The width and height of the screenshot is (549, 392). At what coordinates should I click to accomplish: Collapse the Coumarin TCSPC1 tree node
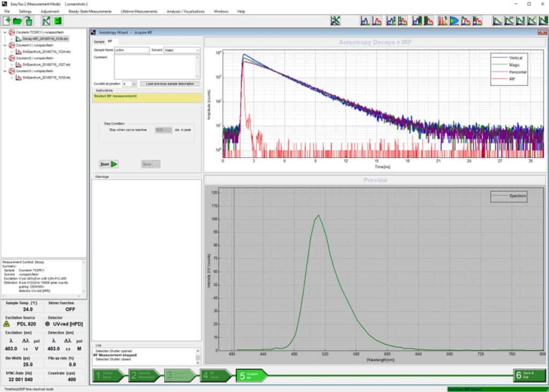pos(5,33)
